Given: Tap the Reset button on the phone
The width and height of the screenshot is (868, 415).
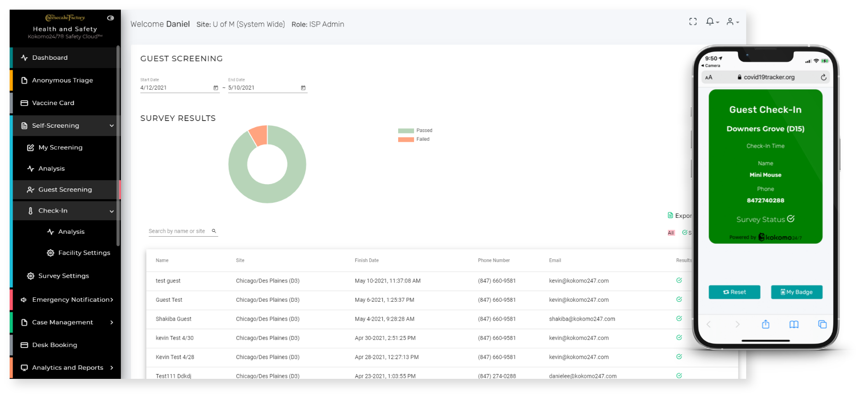Looking at the screenshot, I should tap(734, 292).
